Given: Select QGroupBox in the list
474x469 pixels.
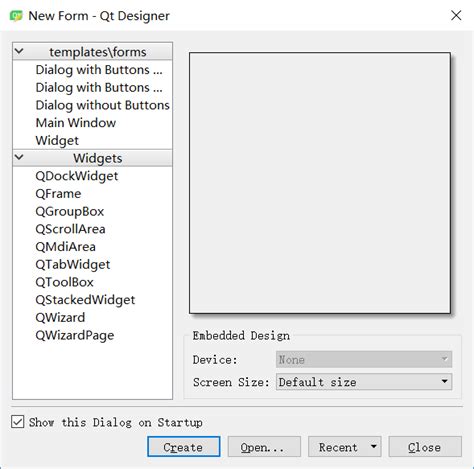Looking at the screenshot, I should point(70,211).
